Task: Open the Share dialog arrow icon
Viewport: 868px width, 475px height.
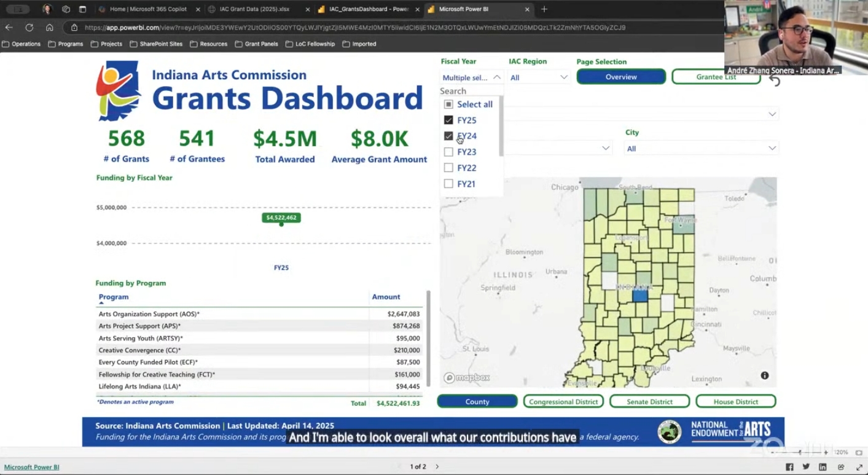Action: point(841,467)
